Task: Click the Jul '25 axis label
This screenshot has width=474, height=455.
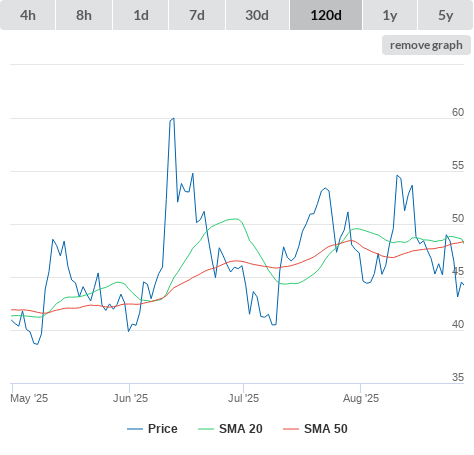Action: 243,398
